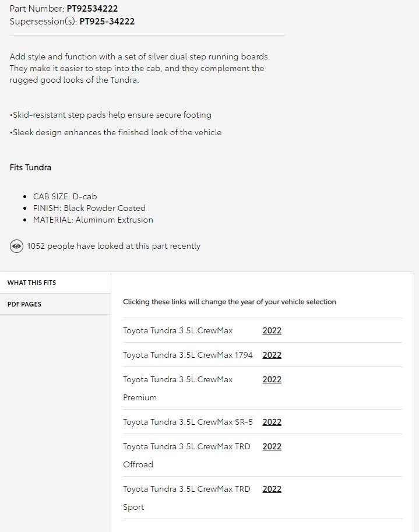Click Toyota Tundra 3.5L CrewMax 1794 row text

(188, 355)
